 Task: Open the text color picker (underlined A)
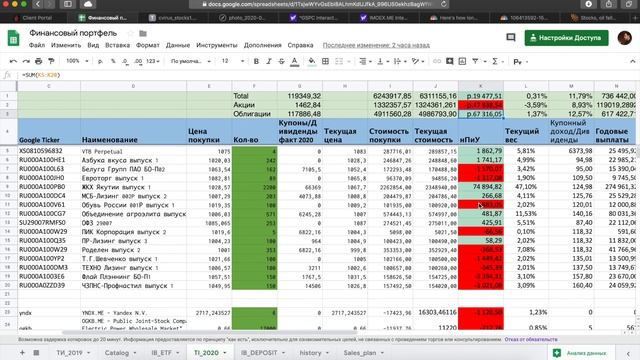point(294,61)
